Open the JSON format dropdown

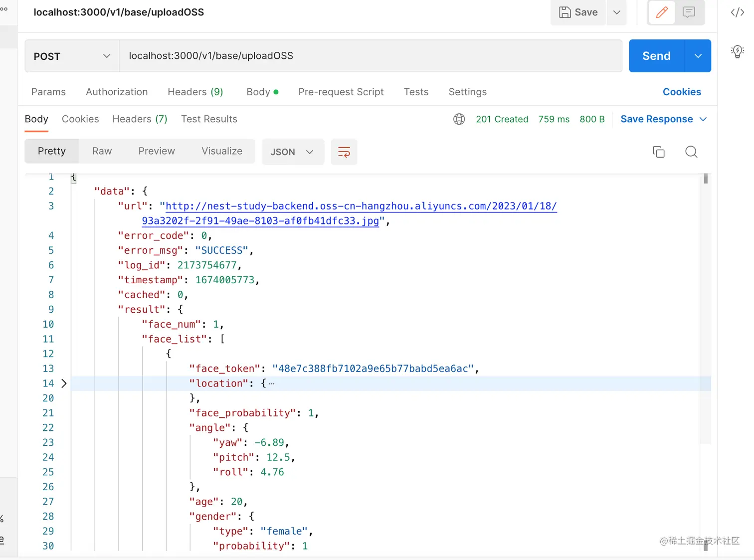coord(293,152)
